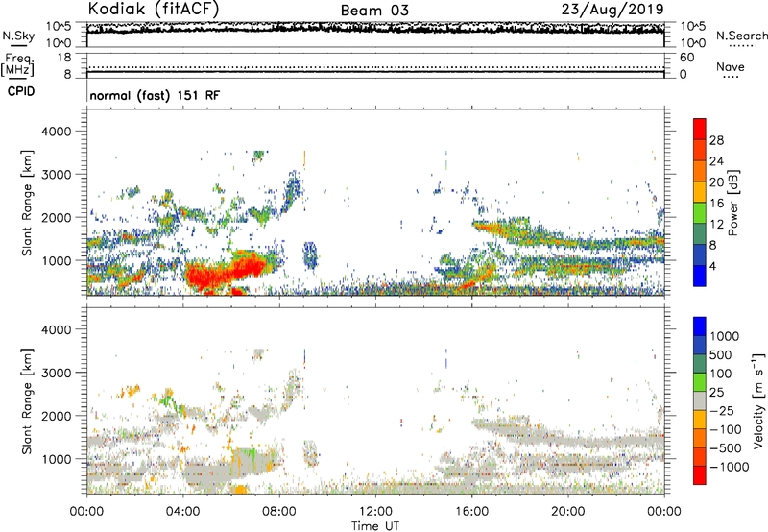Click the blue bottom of the Power colorbar

(x=700, y=276)
